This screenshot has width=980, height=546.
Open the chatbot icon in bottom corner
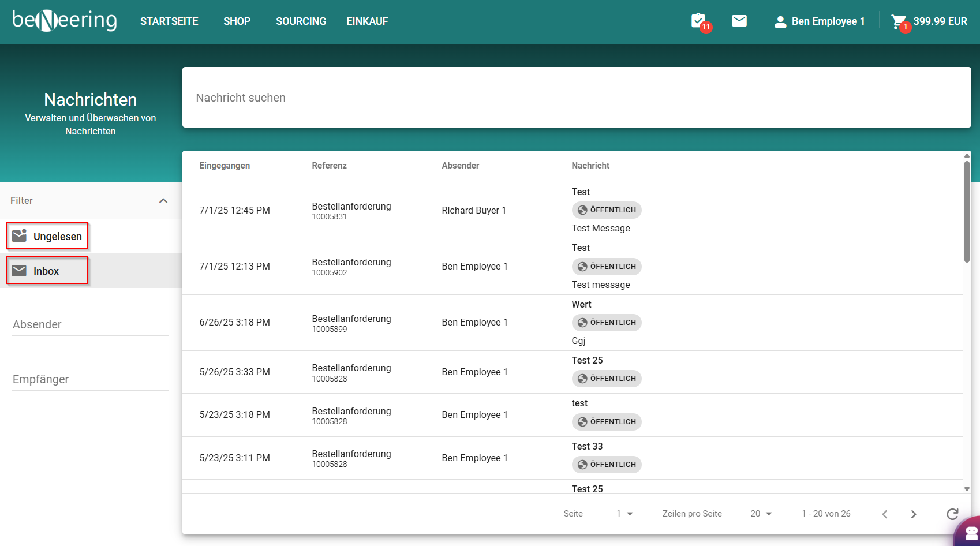click(971, 533)
